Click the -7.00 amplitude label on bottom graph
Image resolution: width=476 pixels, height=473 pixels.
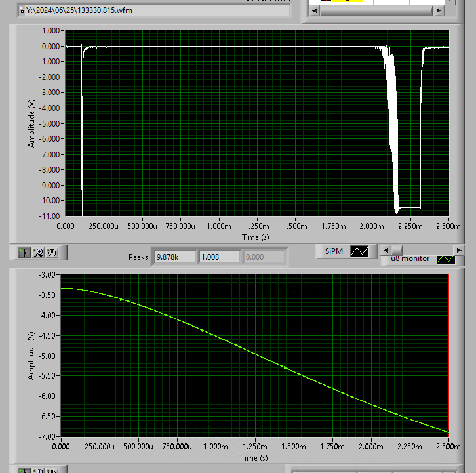[x=47, y=436]
